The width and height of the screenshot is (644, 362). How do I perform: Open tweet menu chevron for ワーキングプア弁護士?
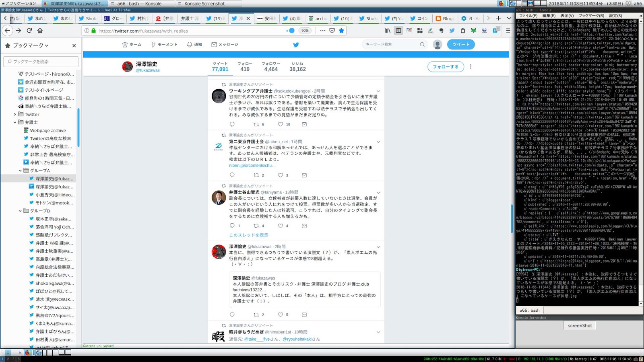378,91
